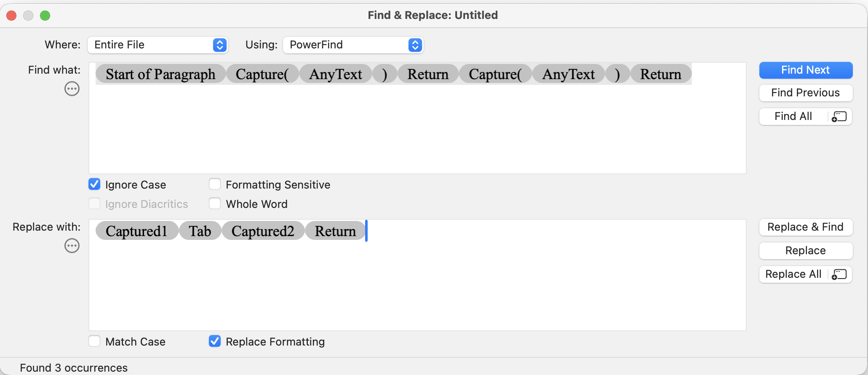Click the Find All results-window icon

[839, 117]
